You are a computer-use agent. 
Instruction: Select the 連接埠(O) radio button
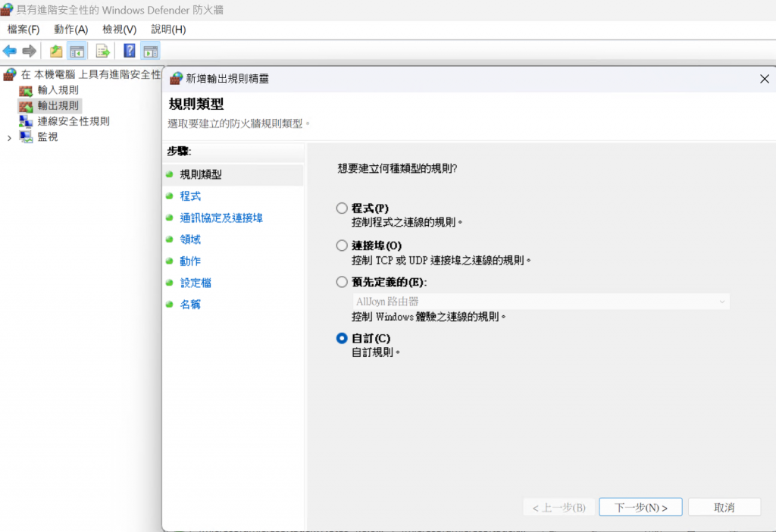point(342,246)
